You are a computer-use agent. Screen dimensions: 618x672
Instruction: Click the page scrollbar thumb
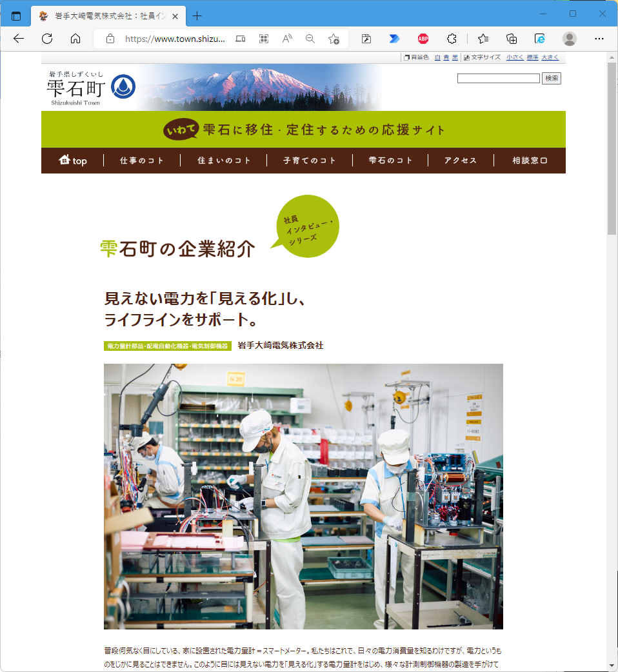pos(612,148)
